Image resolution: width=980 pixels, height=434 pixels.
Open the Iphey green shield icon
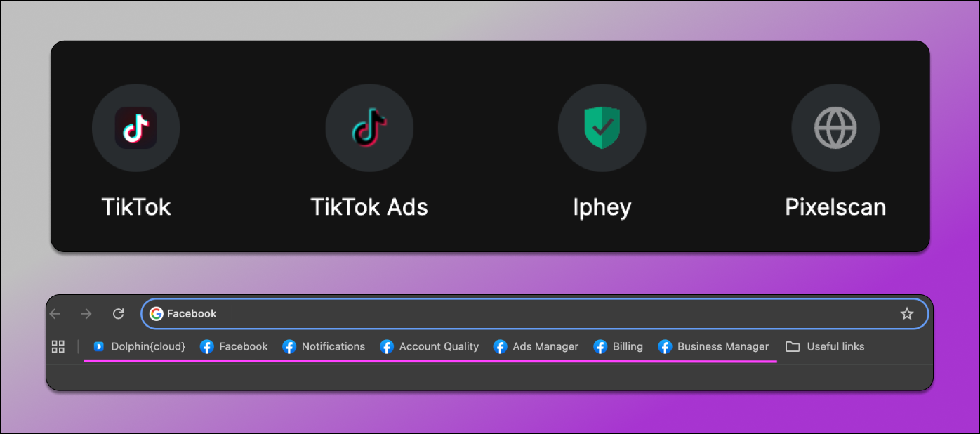click(602, 128)
